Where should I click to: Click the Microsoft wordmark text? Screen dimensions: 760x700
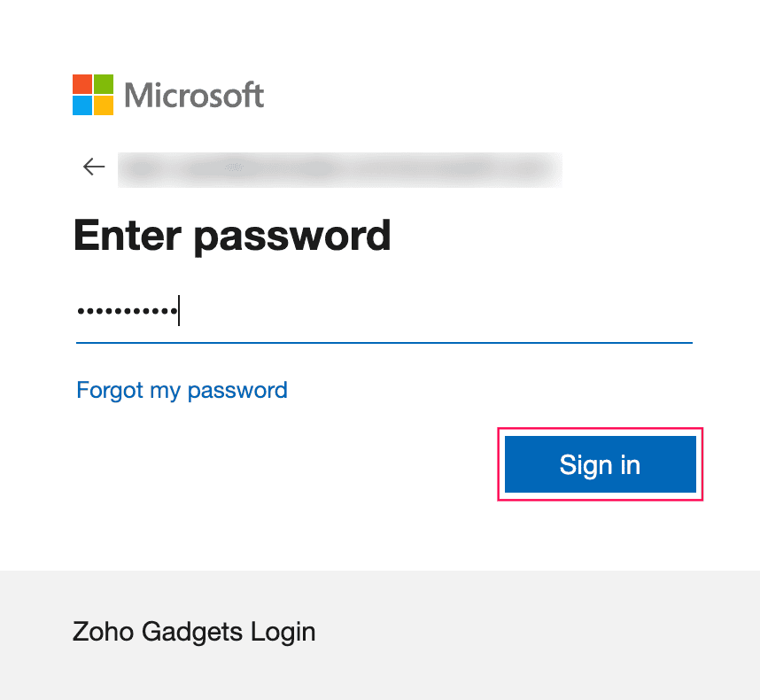(x=195, y=96)
